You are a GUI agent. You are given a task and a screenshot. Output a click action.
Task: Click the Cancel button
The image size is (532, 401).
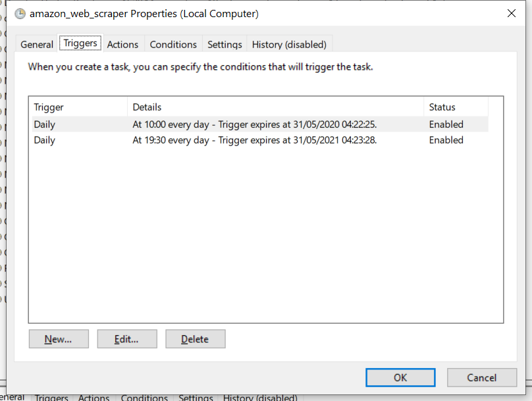[482, 377]
